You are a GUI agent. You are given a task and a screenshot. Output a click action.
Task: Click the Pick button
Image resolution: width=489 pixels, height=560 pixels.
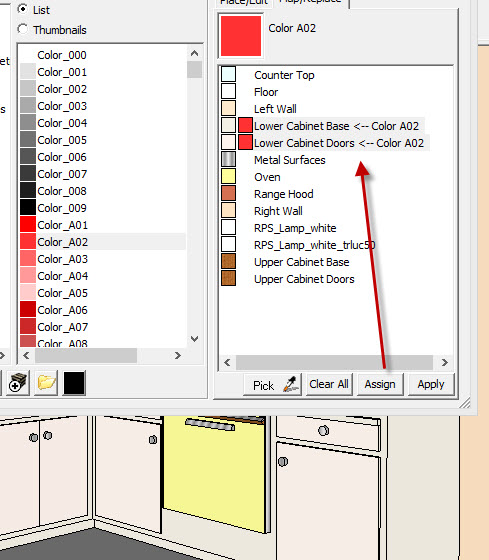pos(273,384)
